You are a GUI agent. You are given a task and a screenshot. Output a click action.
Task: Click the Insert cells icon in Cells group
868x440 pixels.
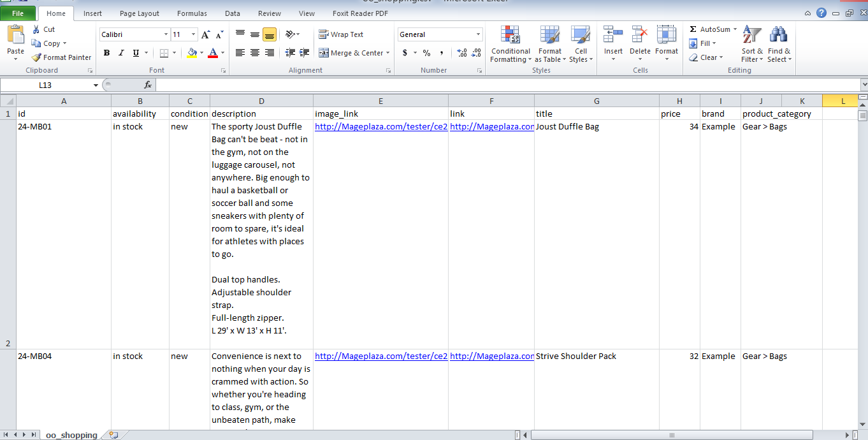click(x=613, y=34)
